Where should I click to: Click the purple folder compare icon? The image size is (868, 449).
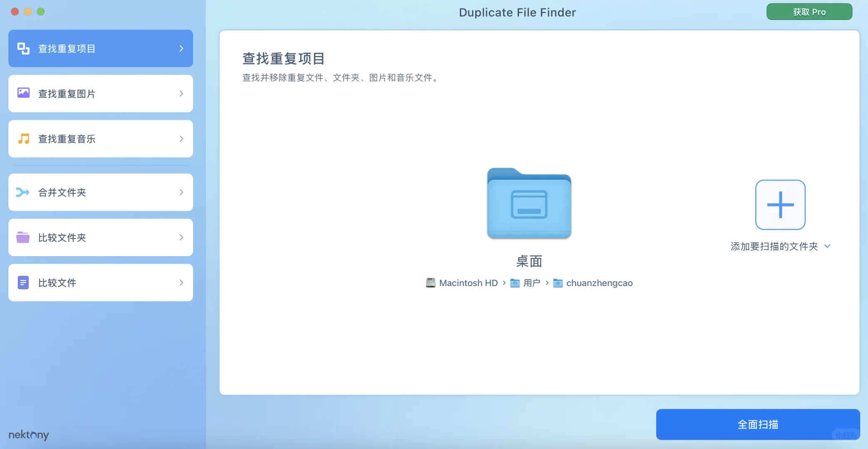tap(23, 237)
